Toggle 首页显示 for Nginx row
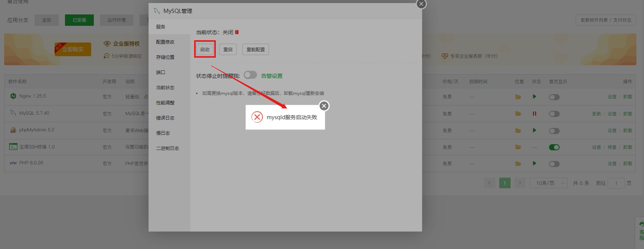This screenshot has width=644, height=249. (x=554, y=97)
